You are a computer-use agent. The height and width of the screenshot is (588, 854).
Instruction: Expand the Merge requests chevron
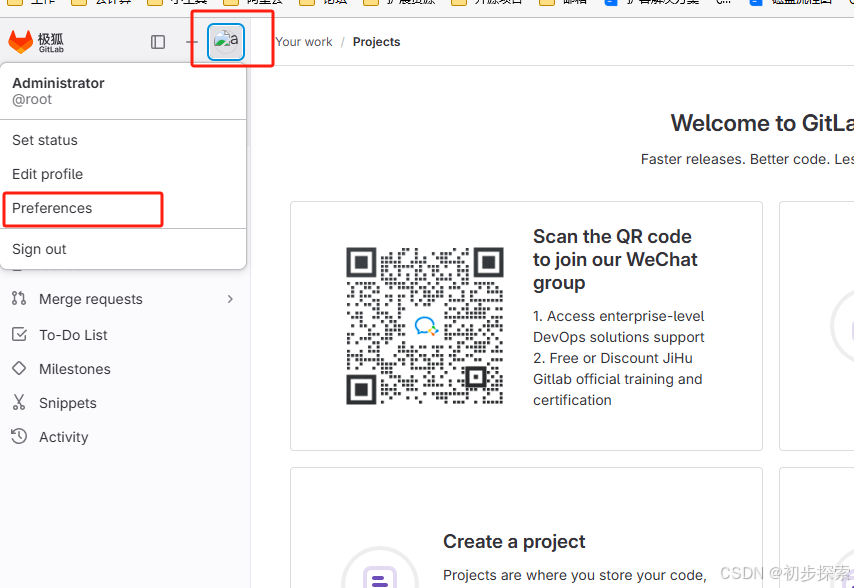point(230,299)
